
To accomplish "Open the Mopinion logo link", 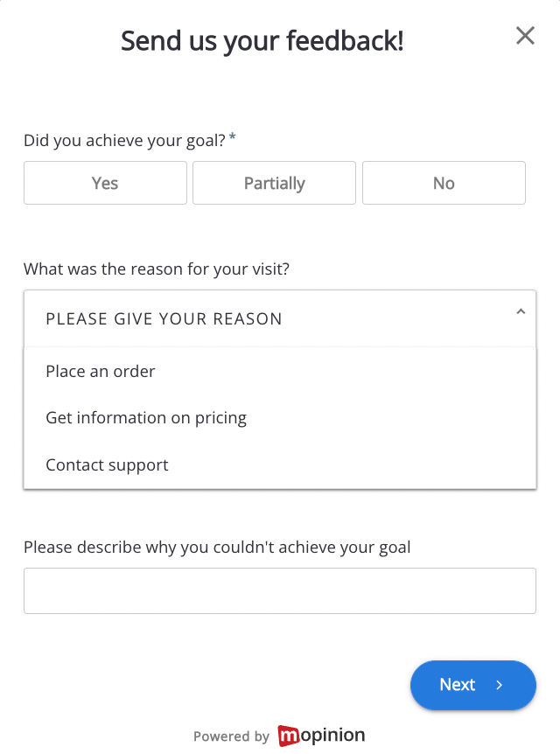I will click(322, 736).
